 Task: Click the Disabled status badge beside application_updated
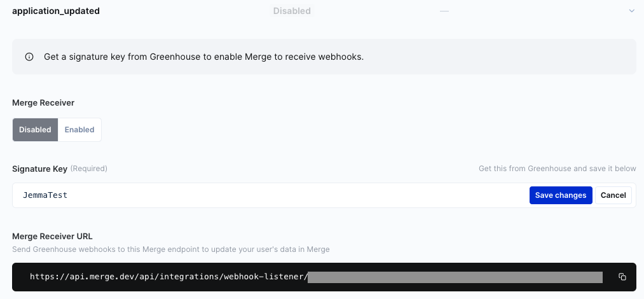[292, 11]
